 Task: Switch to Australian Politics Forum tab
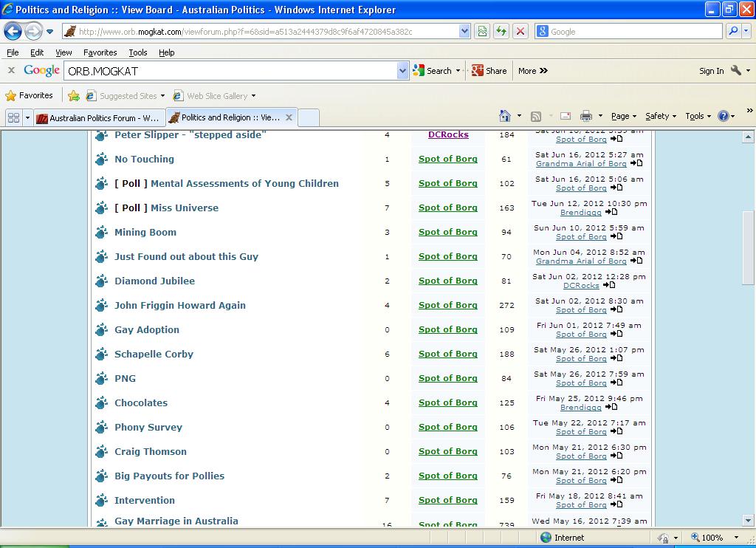[98, 117]
